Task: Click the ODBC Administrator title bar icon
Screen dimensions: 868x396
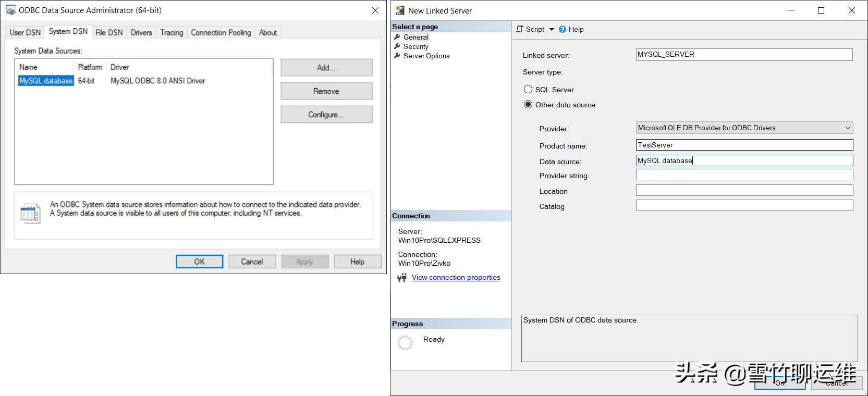Action: pos(10,10)
